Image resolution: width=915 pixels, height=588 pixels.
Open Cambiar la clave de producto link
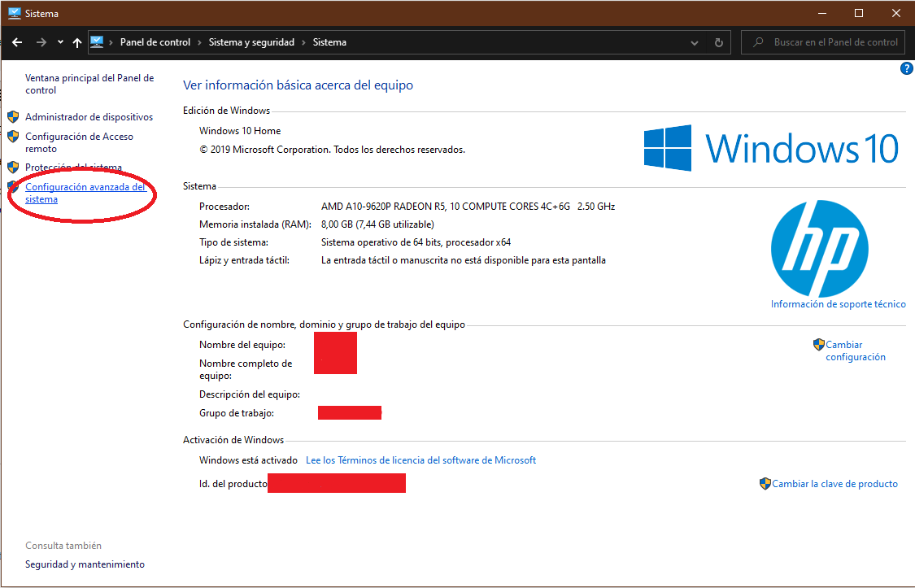(834, 484)
